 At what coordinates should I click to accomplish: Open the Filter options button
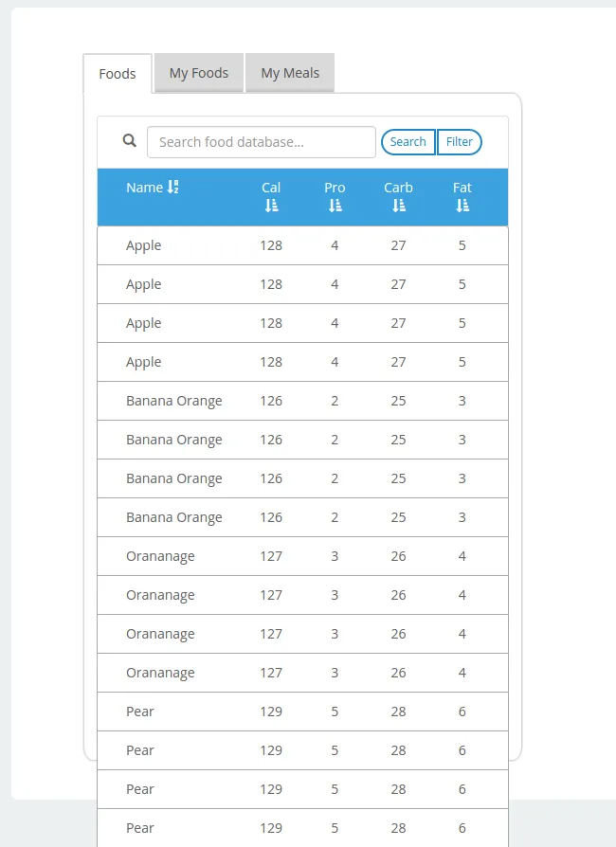click(x=460, y=142)
